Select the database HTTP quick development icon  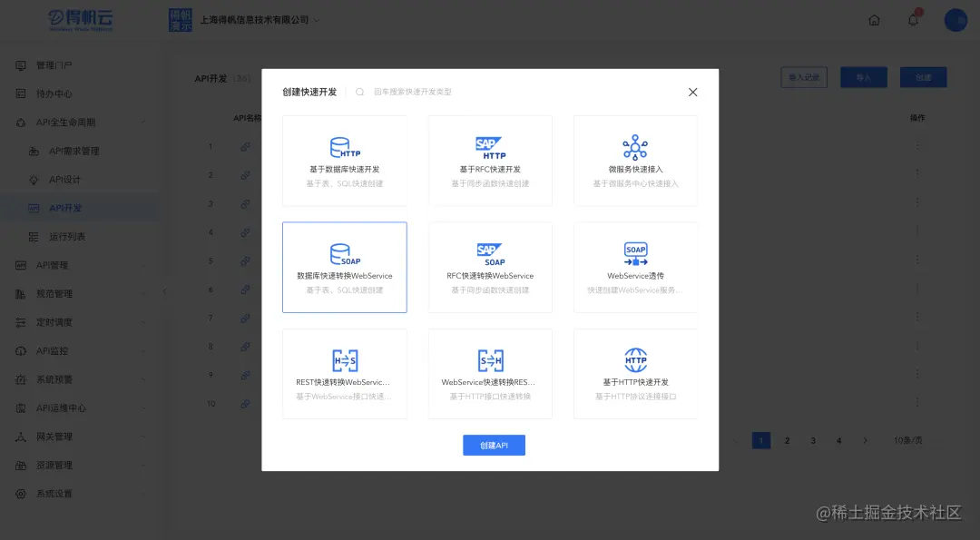point(345,148)
